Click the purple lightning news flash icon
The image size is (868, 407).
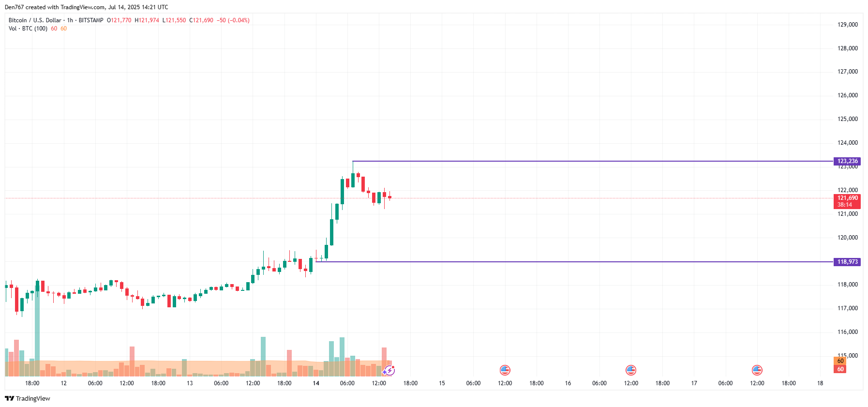389,371
